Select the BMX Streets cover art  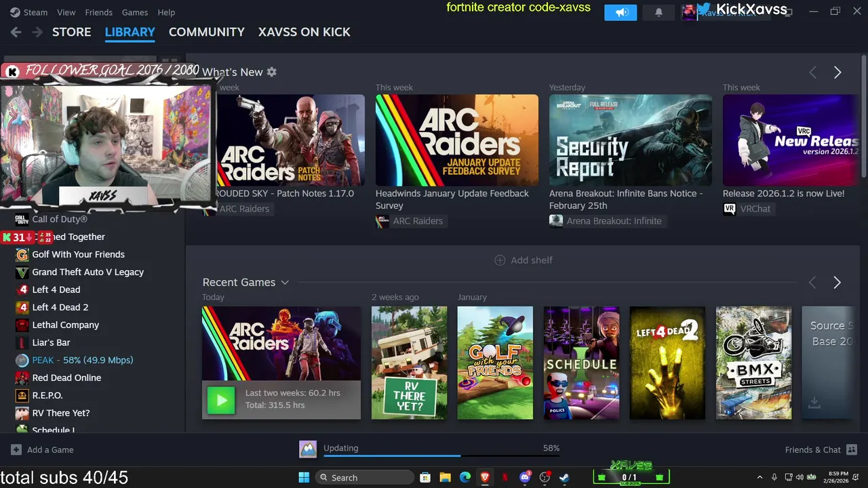click(x=753, y=363)
